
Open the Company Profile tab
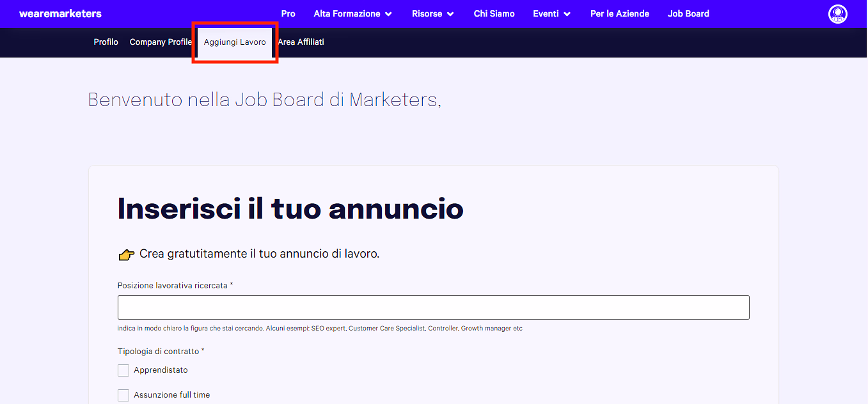click(161, 42)
